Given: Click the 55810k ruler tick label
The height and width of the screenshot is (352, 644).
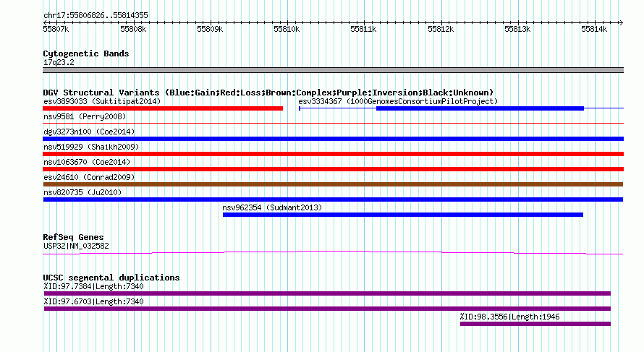Looking at the screenshot, I should coord(287,30).
